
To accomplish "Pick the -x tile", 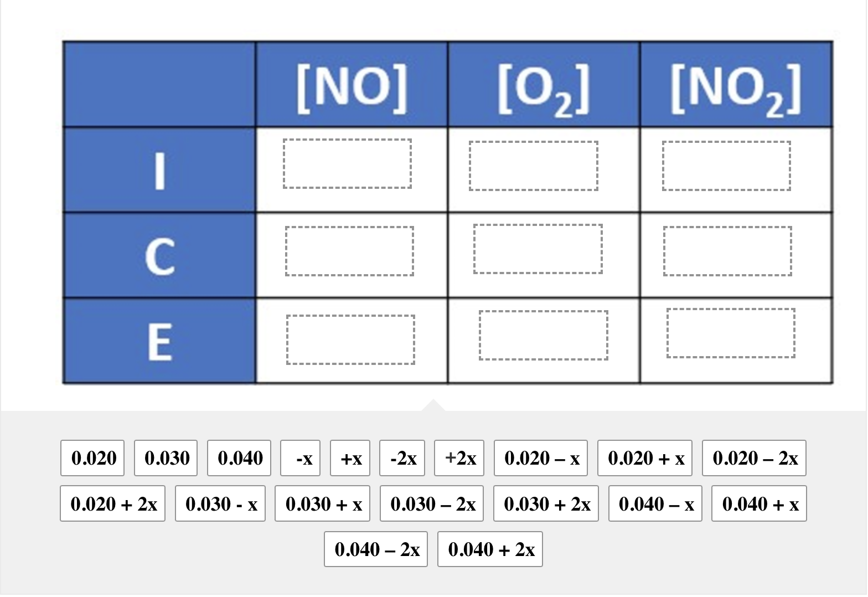I will coord(300,458).
